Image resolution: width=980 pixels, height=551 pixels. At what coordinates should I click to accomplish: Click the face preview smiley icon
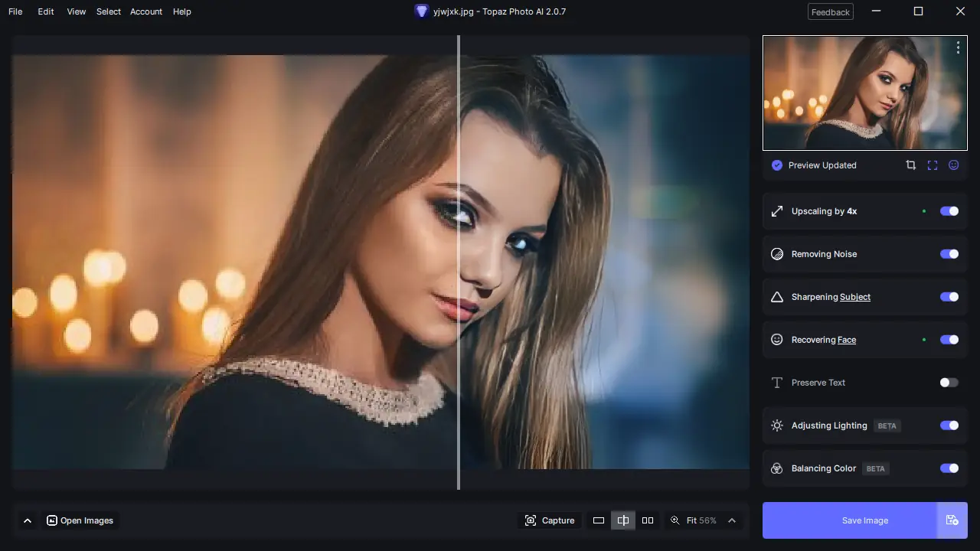(953, 165)
